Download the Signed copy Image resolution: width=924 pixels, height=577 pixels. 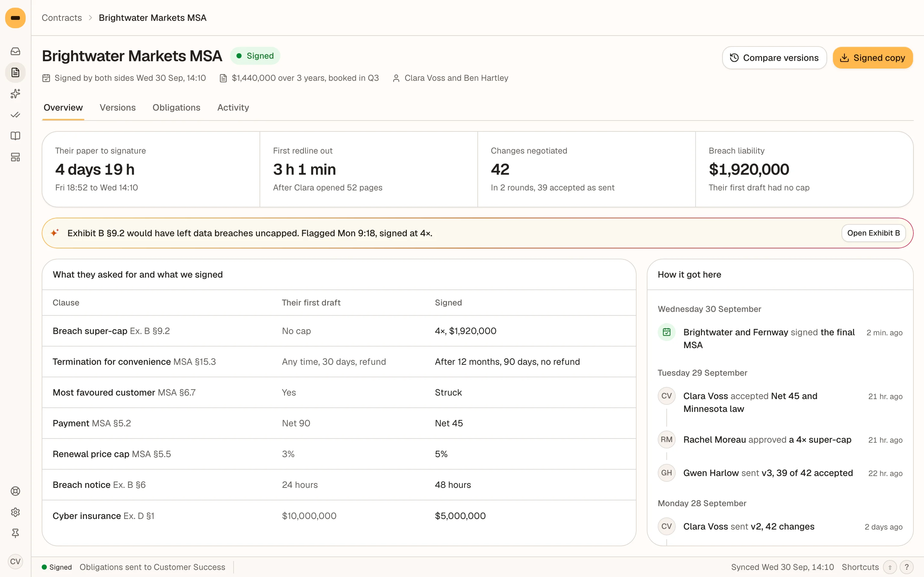click(x=872, y=58)
